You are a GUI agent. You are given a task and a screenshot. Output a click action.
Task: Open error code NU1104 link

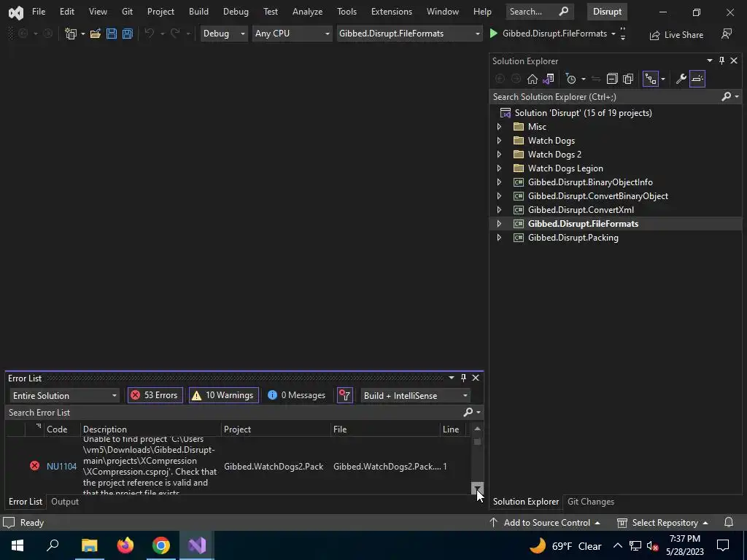tap(61, 466)
